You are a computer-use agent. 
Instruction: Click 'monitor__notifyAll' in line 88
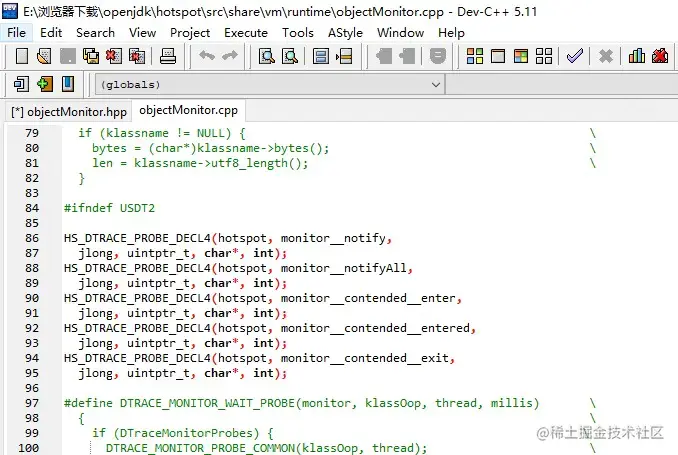tap(344, 268)
